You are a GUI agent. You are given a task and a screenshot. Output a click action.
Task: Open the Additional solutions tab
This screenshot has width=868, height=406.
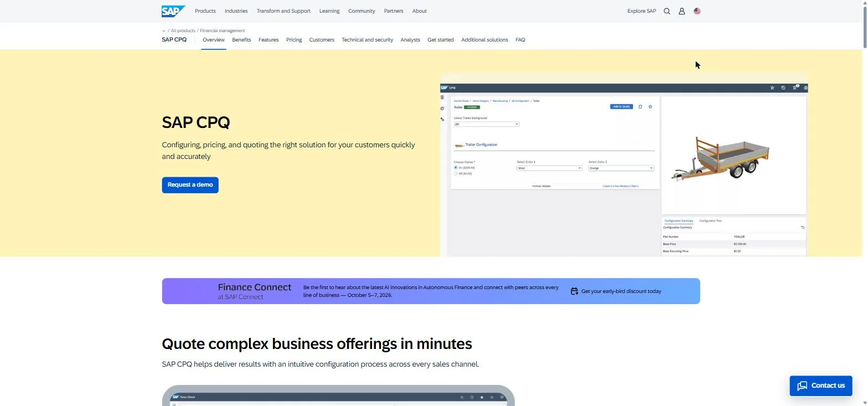(x=484, y=40)
